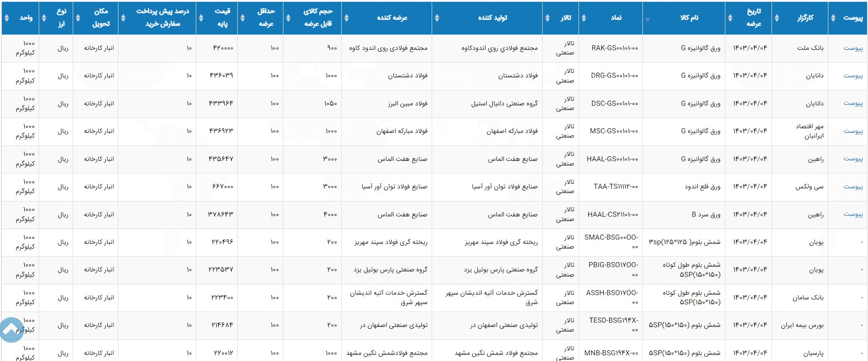Open پیوست link in the RAK-GS row
Image resolution: width=868 pixels, height=361 pixels.
click(x=853, y=48)
